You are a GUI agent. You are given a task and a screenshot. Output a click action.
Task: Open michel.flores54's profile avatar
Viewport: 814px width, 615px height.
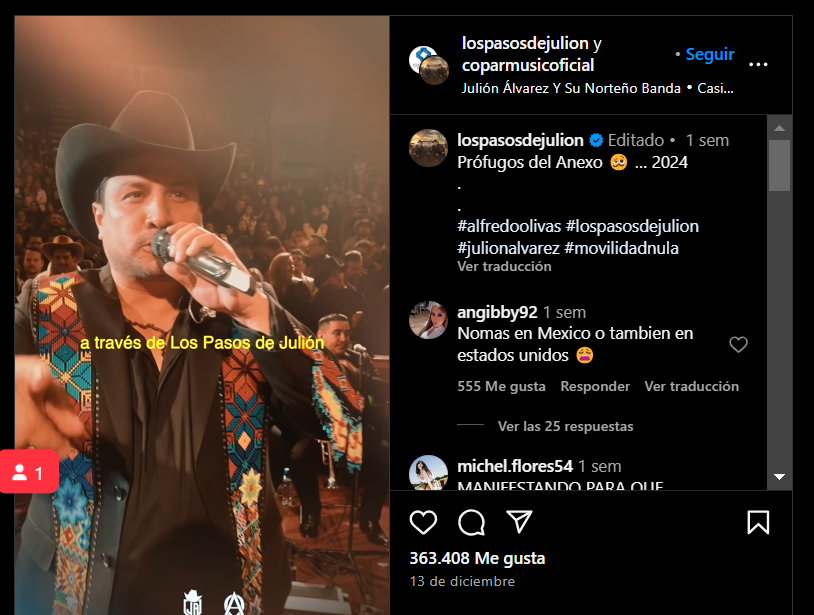(x=428, y=473)
